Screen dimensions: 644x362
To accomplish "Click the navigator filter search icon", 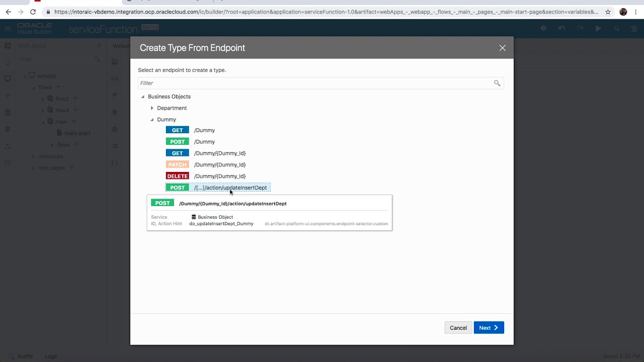I will tap(97, 59).
